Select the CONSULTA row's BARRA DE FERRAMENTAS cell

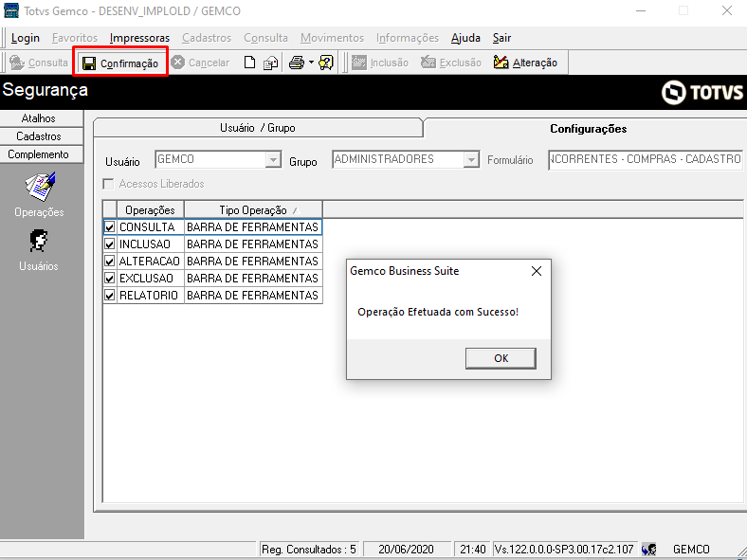(x=253, y=227)
